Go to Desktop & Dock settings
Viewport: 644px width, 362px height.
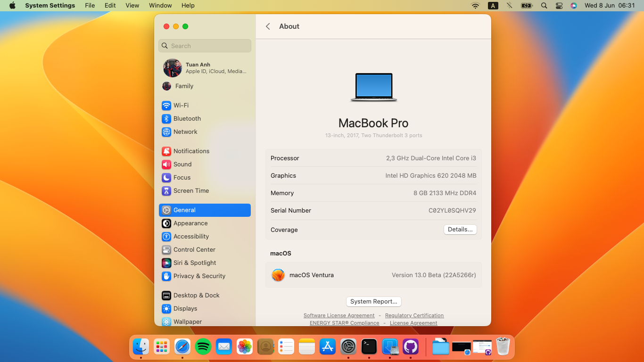click(x=205, y=296)
